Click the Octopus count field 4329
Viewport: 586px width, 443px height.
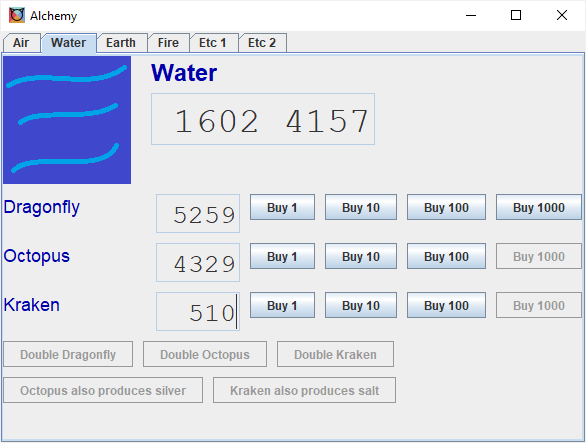pyautogui.click(x=198, y=262)
